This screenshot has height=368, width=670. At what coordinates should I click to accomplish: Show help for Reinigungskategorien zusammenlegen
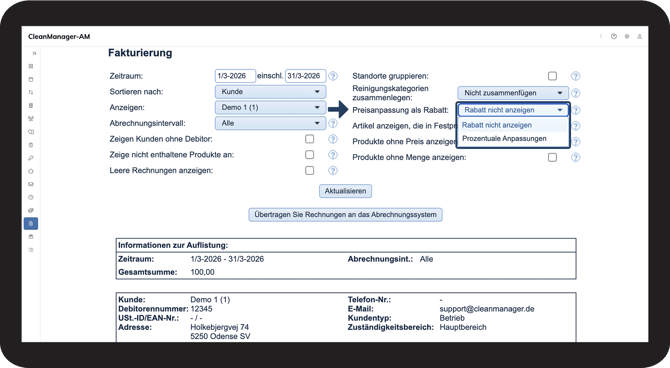click(576, 93)
